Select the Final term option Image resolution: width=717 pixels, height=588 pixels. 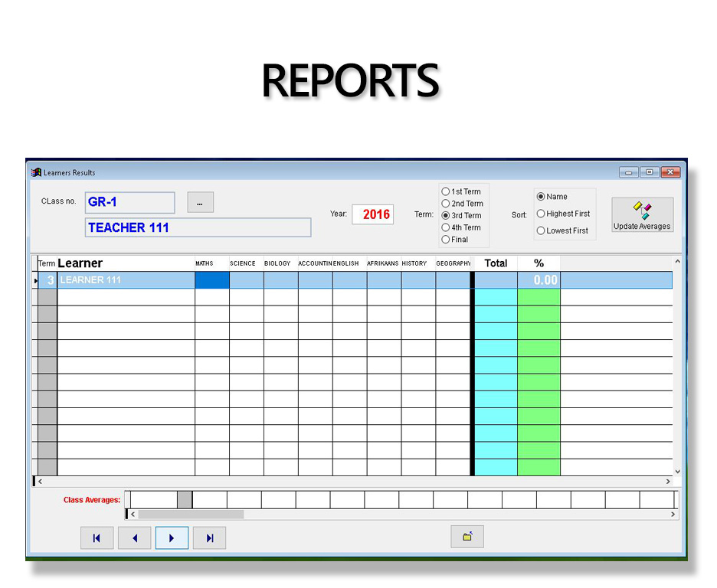(446, 240)
